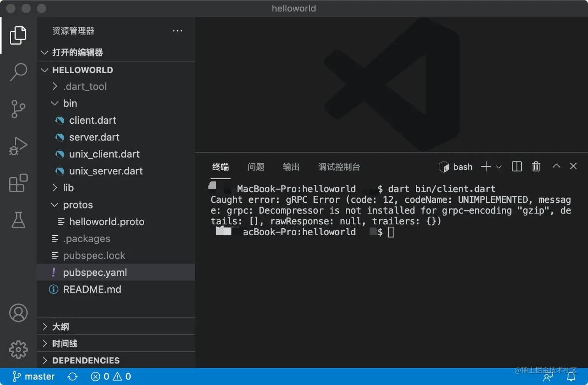Open the Manage gear menu
588x385 pixels.
point(18,350)
